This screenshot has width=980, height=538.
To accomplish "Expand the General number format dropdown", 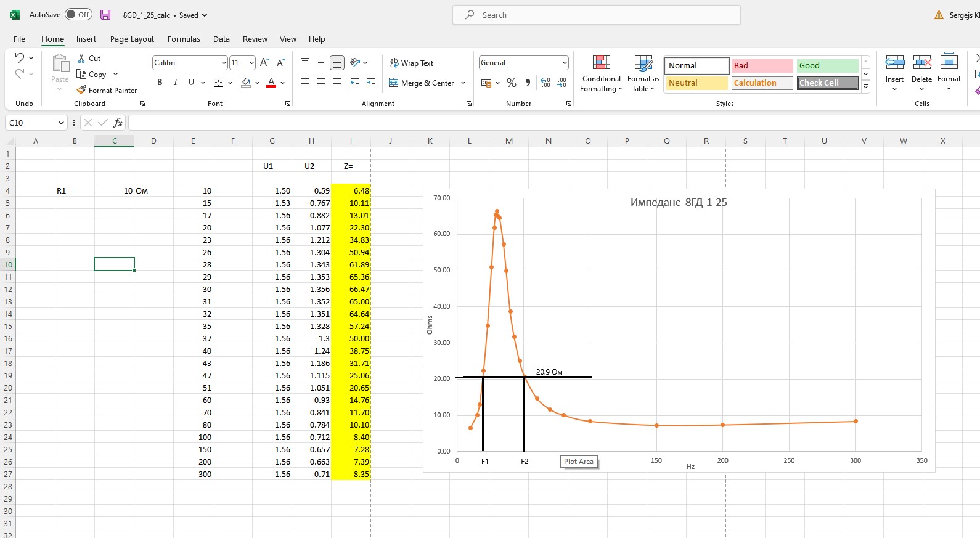I will point(564,63).
